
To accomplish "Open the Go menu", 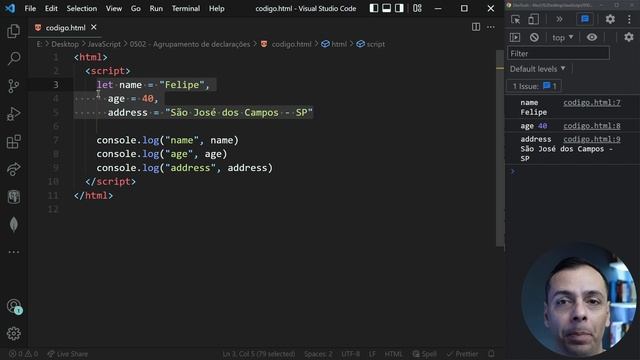I will click(136, 8).
